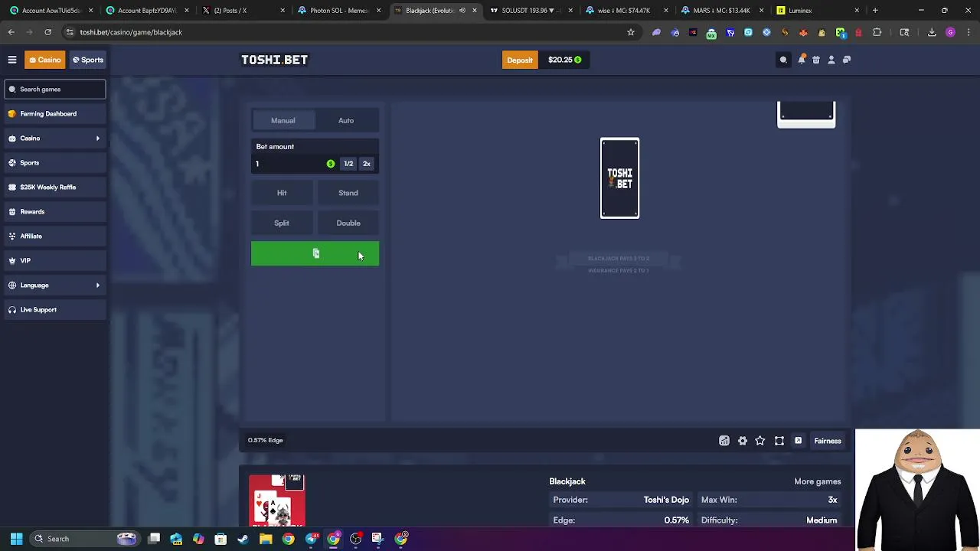Screen dimensions: 980x551
Task: Select the Manual betting tab
Action: tap(283, 120)
